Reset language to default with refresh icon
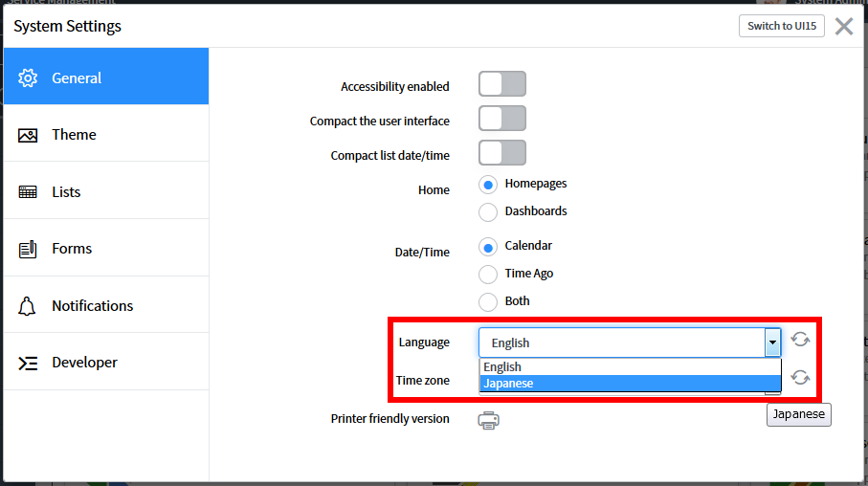Viewport: 868px width, 486px height. tap(800, 340)
